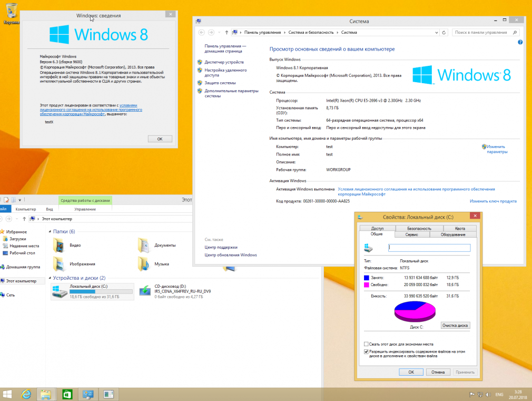The image size is (532, 401).
Task: Click the drive icon in properties dialog
Action: pos(368,248)
